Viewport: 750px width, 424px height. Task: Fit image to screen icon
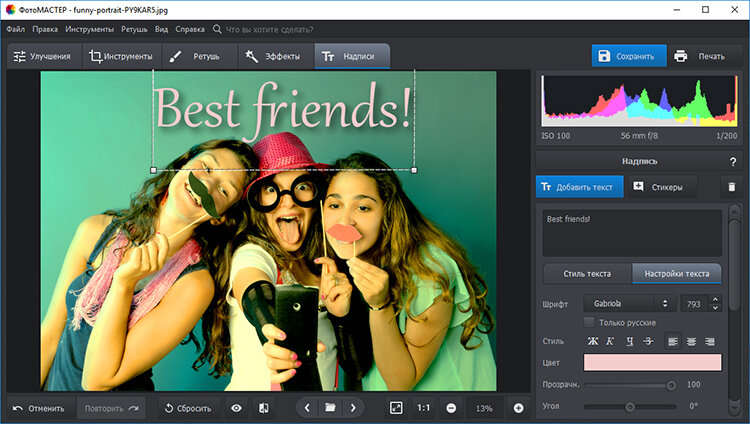point(396,408)
